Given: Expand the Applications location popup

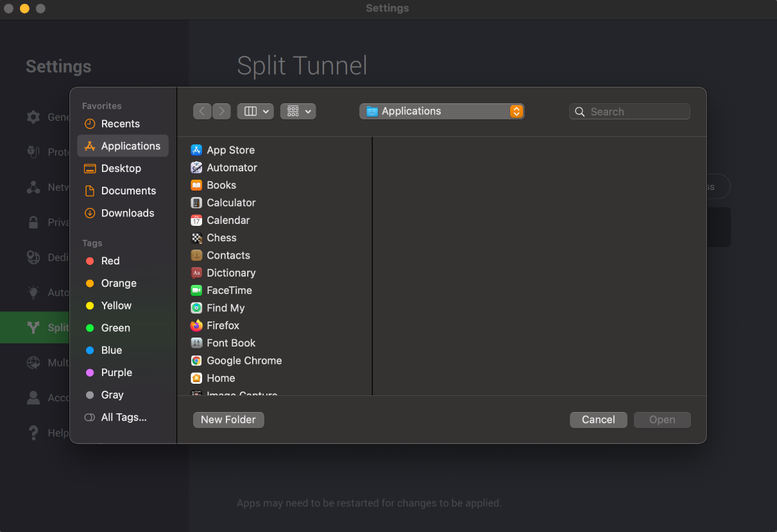Looking at the screenshot, I should click(x=441, y=111).
